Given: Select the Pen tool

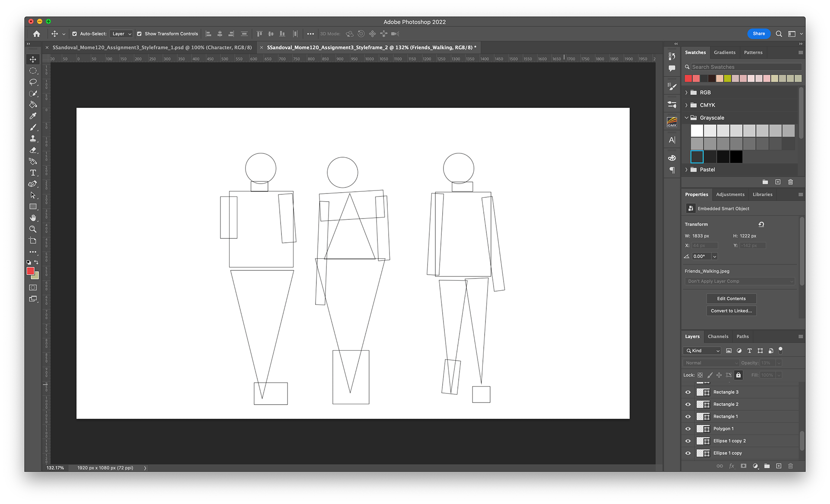Looking at the screenshot, I should 33,184.
